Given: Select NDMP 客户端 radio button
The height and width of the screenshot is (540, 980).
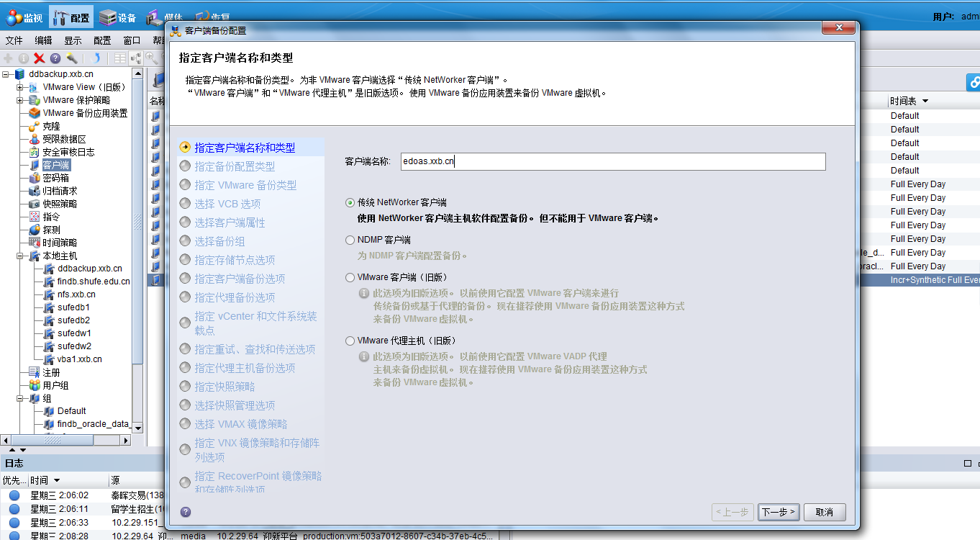Looking at the screenshot, I should click(350, 240).
